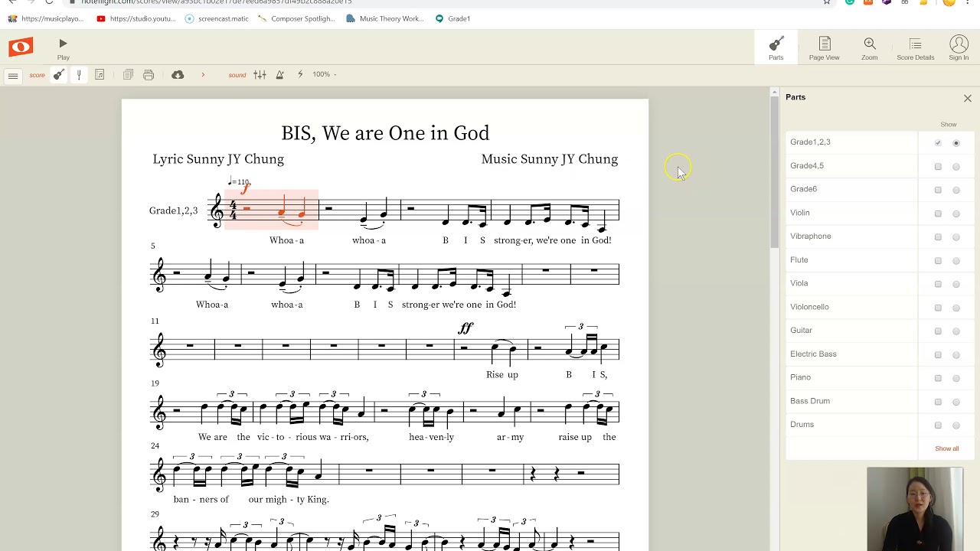Open the Grade1 bookmark
The height and width of the screenshot is (551, 980).
(452, 18)
